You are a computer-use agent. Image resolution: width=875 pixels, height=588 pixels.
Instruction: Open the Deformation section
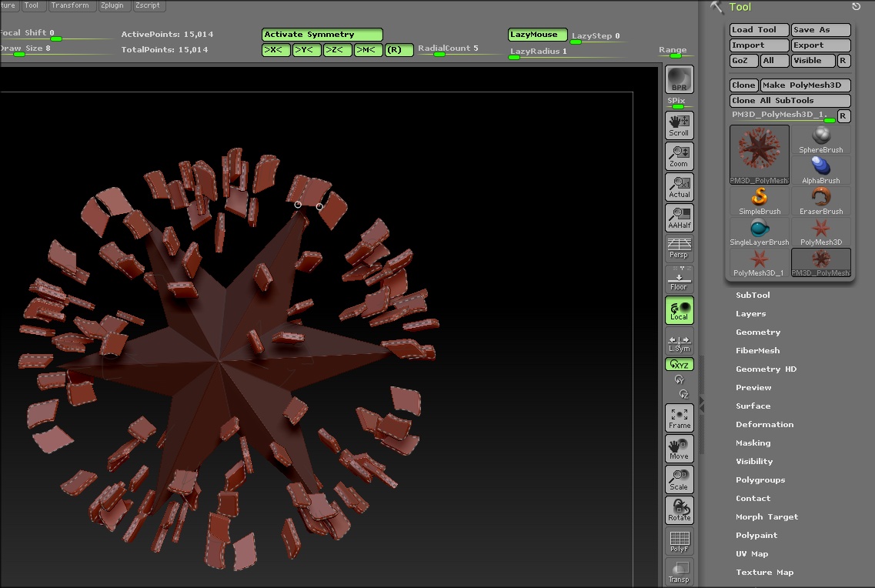click(764, 425)
